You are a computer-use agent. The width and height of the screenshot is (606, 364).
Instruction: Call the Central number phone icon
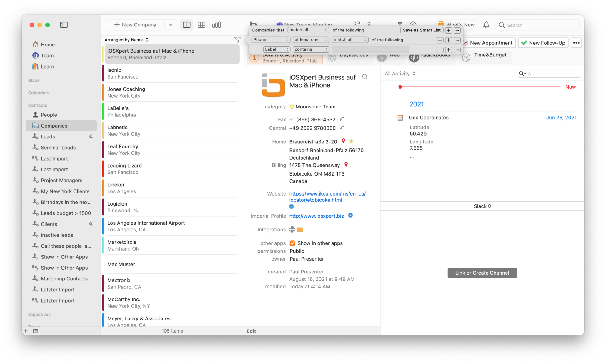point(342,128)
